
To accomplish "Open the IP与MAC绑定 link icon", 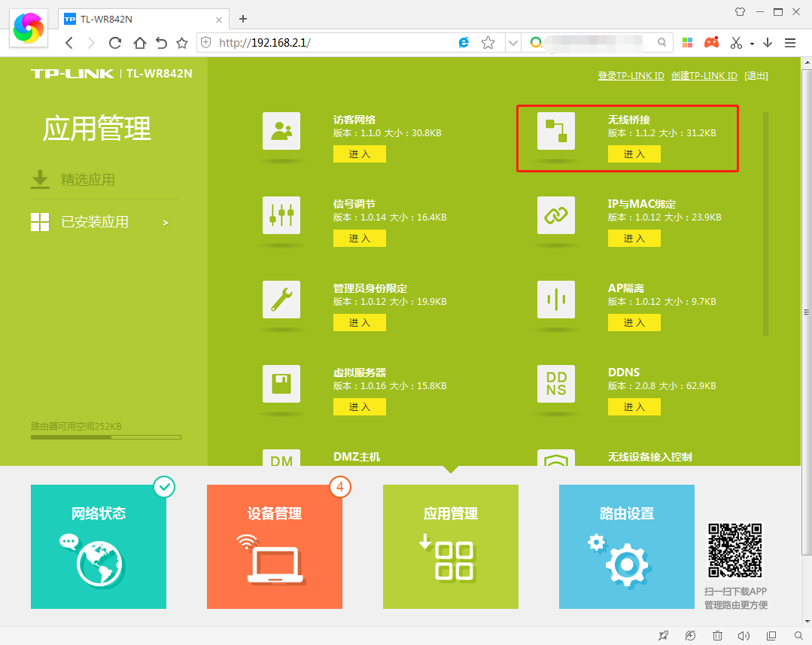I will 555,215.
